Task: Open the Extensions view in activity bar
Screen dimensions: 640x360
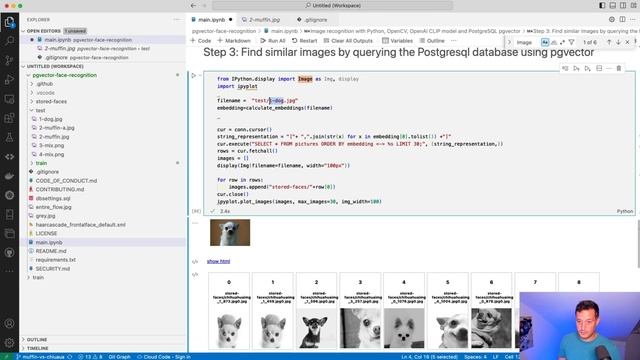Action: (x=9, y=118)
